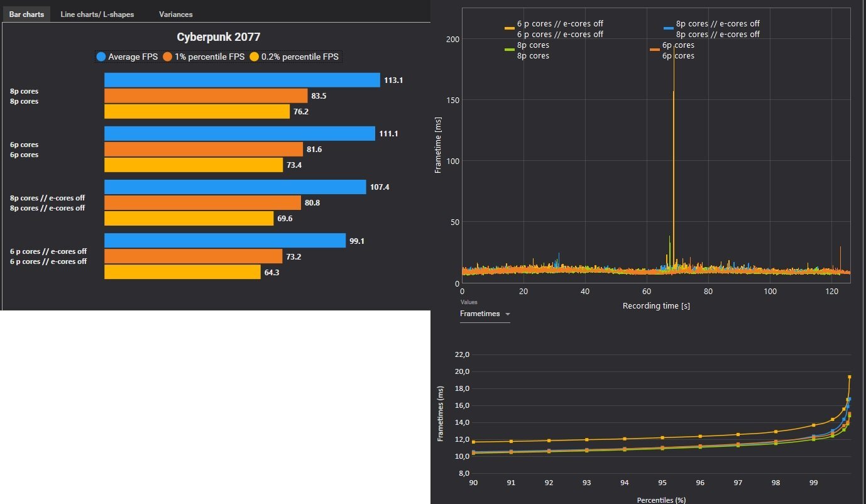Toggle orange 6p cores legend in frametime graph
Screen dimensions: 866x504
[672, 50]
